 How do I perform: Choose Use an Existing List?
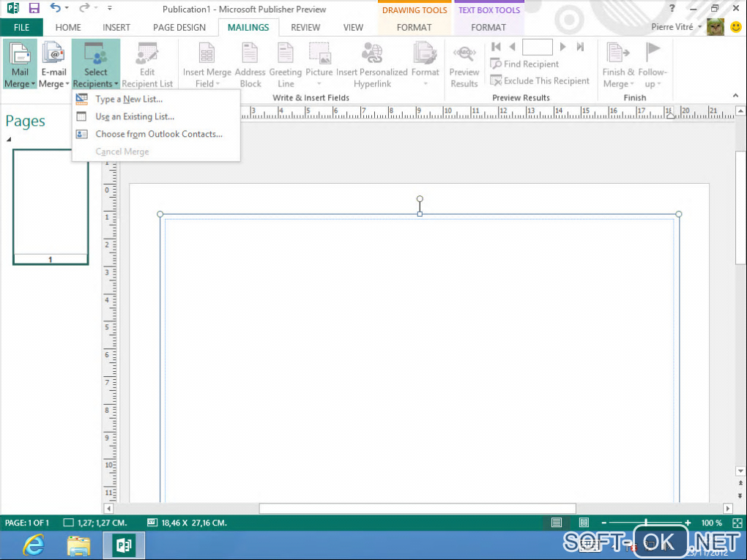click(x=156, y=116)
